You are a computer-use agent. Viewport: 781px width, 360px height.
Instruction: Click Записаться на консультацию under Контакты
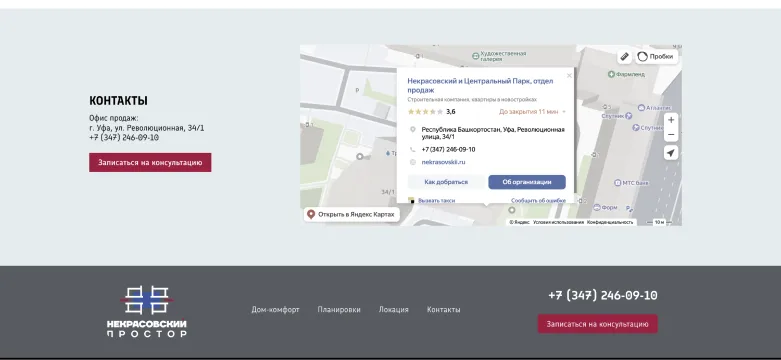coord(150,162)
